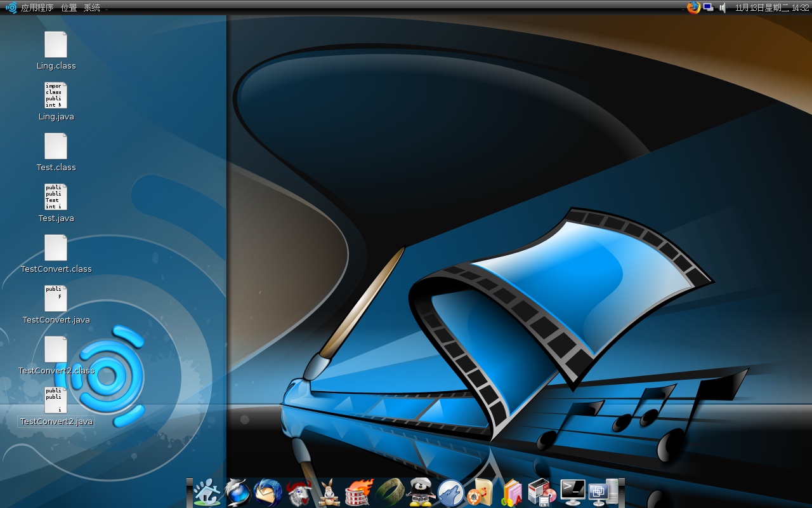Open the software package installer dock icon
This screenshot has width=812, height=508.
click(542, 492)
